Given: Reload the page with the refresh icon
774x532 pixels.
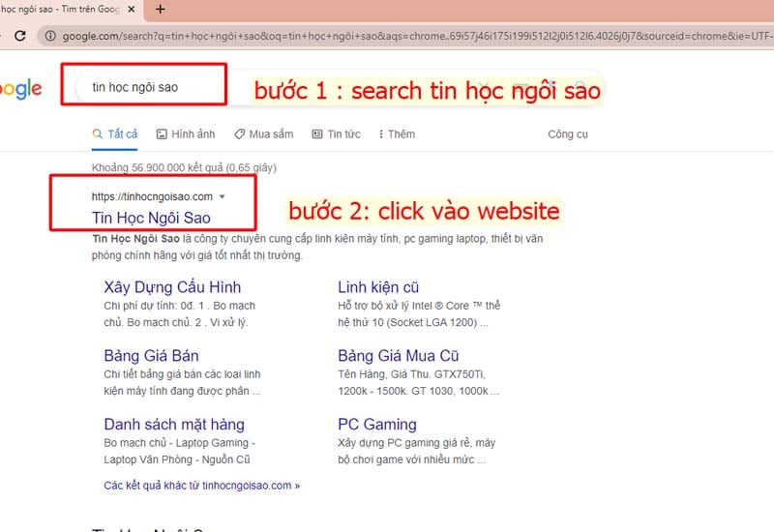Looking at the screenshot, I should (19, 36).
